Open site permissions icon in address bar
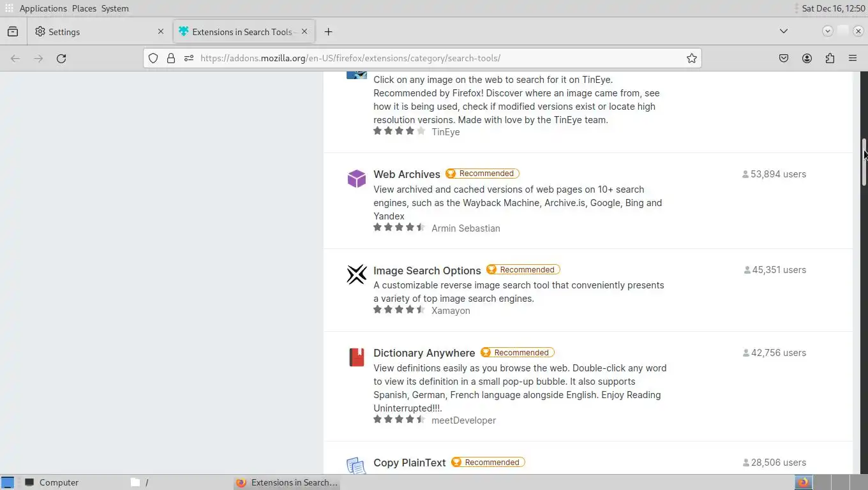868x490 pixels. (x=188, y=58)
